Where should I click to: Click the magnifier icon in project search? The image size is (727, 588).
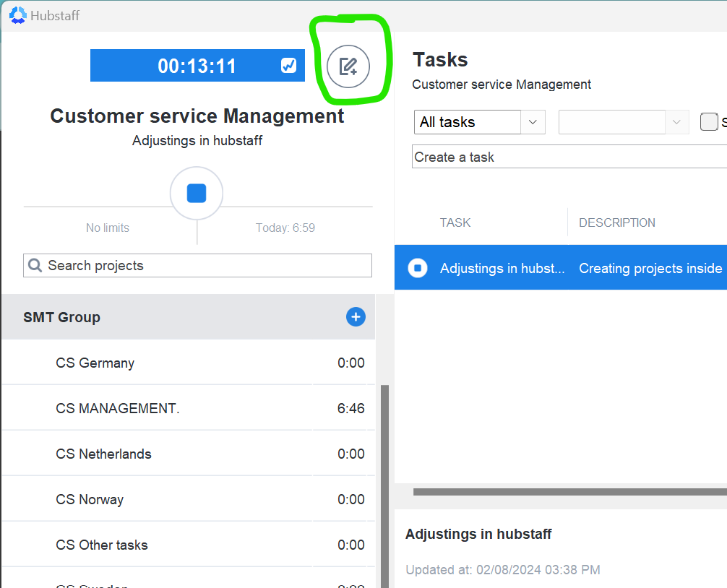point(35,266)
